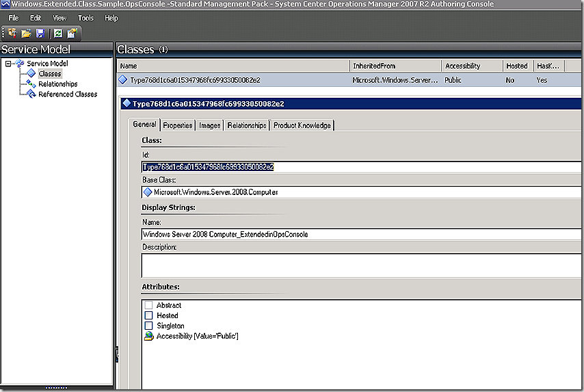Switch to the Product Knowledge tab
Viewport: 584px width, 392px height.
click(302, 125)
